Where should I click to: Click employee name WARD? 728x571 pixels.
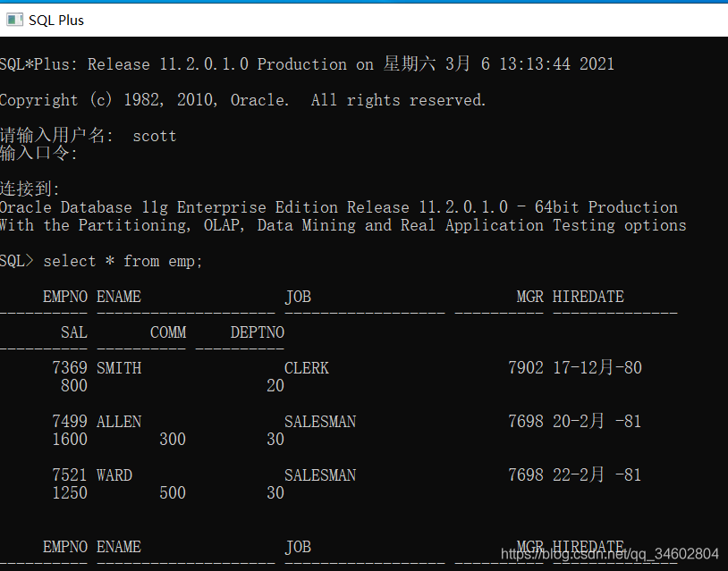click(114, 474)
